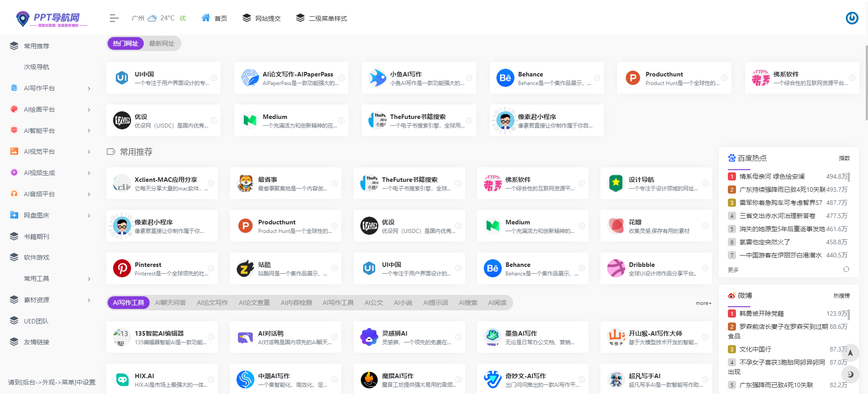
Task: Click the 小鱼AI写作 fish icon
Action: pos(377,78)
